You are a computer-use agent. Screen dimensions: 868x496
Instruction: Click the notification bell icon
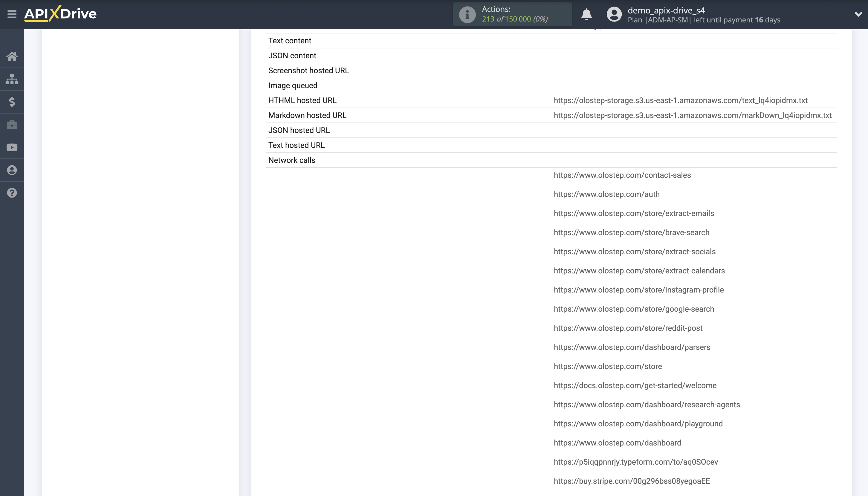[x=586, y=15]
